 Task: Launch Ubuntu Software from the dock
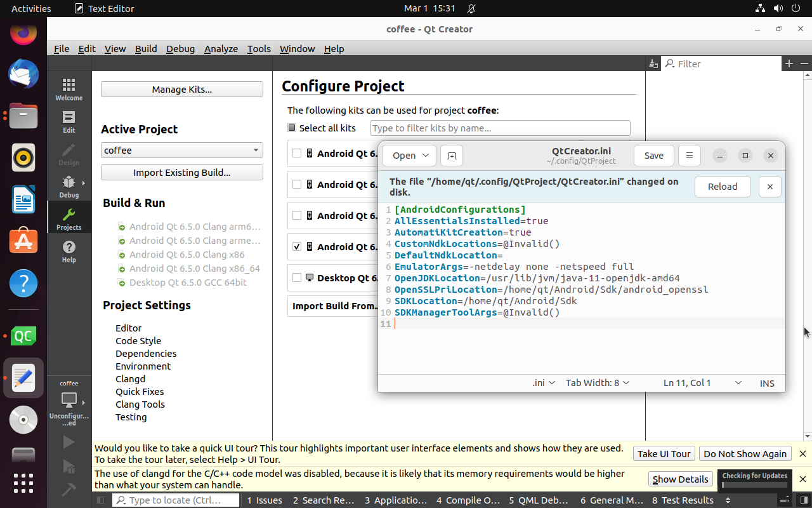point(23,241)
